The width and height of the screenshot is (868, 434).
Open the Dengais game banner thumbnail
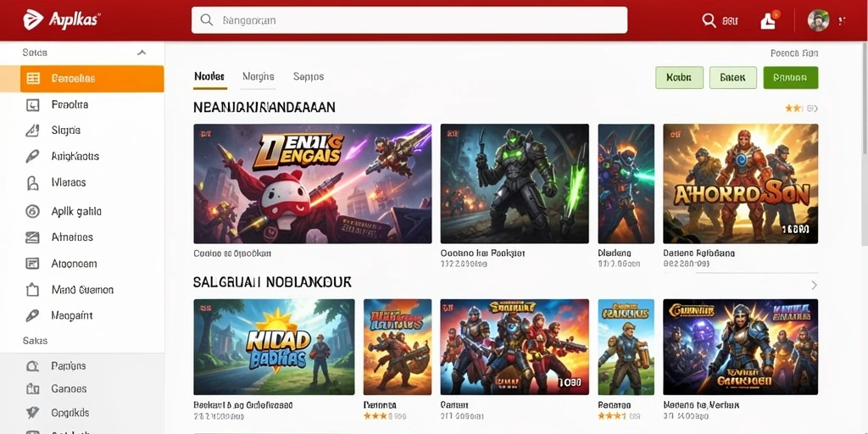[313, 184]
